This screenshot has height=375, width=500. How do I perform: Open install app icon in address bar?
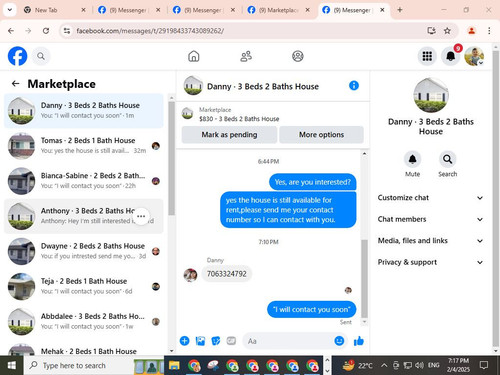[431, 31]
